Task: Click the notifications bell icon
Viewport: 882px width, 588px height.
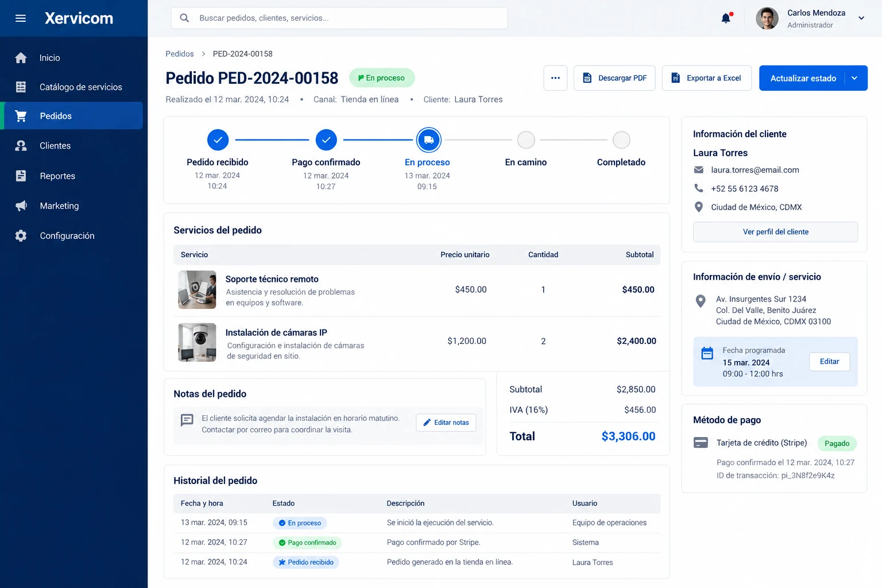Action: click(726, 18)
